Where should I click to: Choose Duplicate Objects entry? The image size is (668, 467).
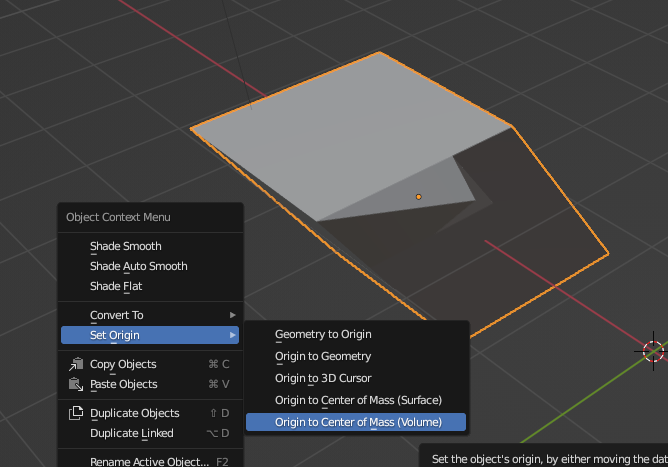(x=150, y=413)
